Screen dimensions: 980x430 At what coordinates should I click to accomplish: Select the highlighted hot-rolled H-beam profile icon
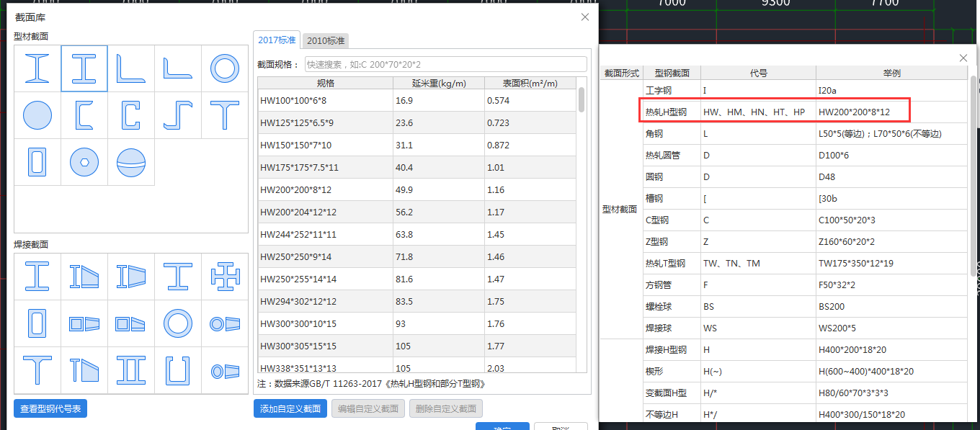(84, 68)
